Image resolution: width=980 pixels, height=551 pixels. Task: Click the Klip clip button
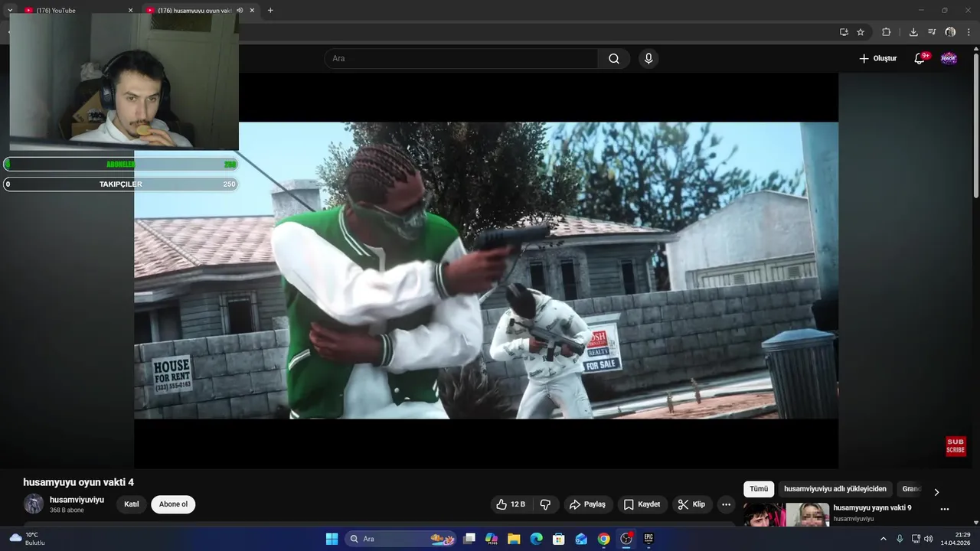coord(692,504)
